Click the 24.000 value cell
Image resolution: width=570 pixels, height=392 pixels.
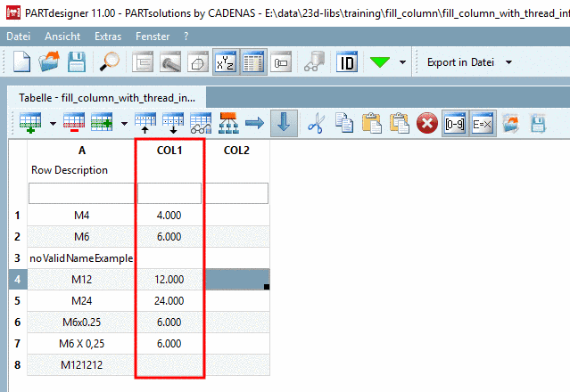coord(169,301)
